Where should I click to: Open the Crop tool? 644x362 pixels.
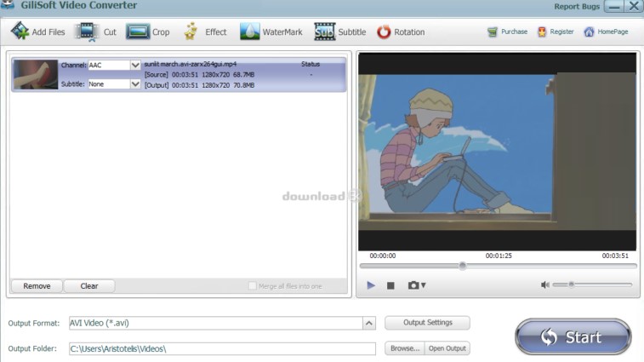tap(148, 32)
